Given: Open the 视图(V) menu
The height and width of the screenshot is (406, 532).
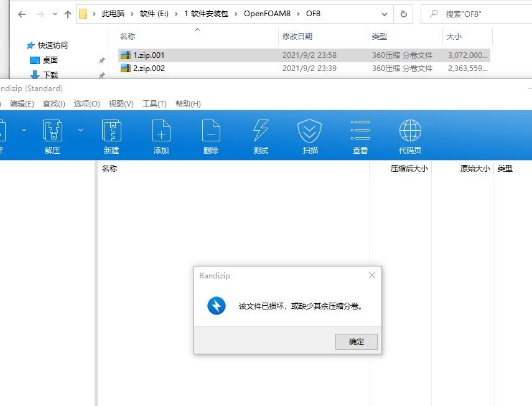Looking at the screenshot, I should (x=121, y=104).
